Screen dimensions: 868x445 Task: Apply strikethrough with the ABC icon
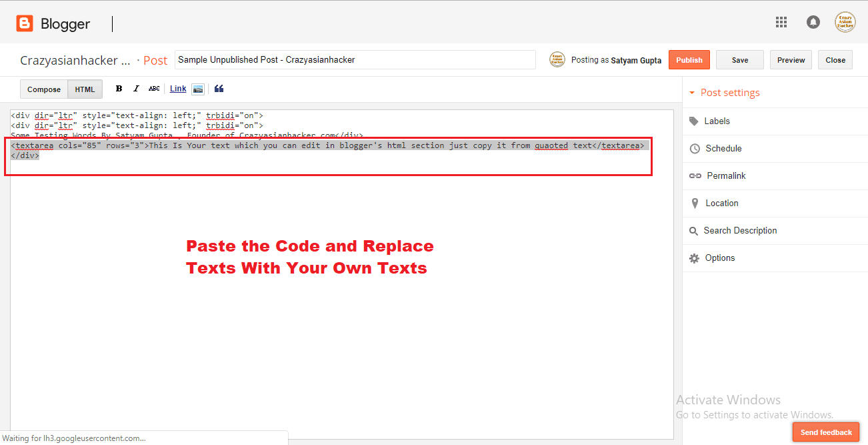click(x=154, y=88)
